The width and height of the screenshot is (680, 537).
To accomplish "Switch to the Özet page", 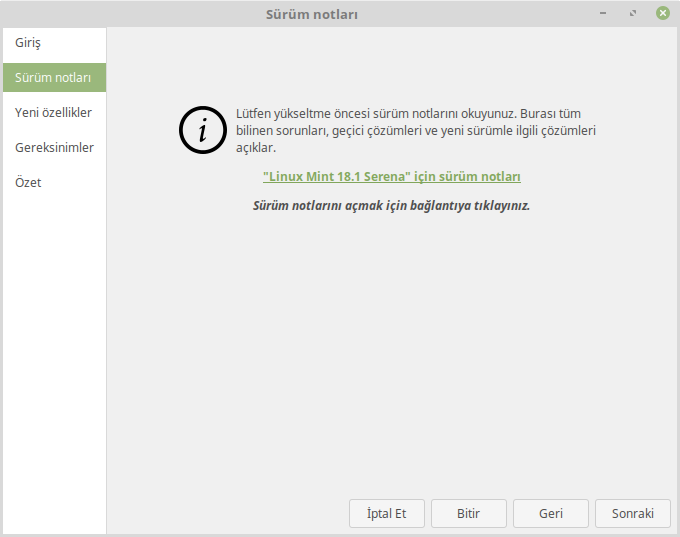I will point(54,183).
